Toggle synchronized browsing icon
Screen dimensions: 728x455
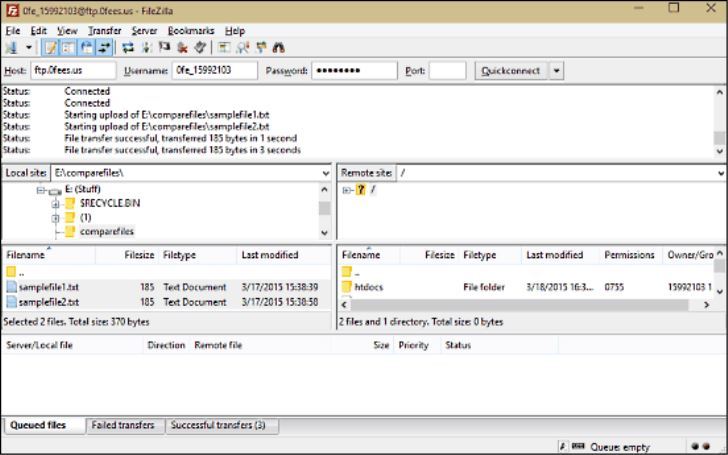[261, 47]
